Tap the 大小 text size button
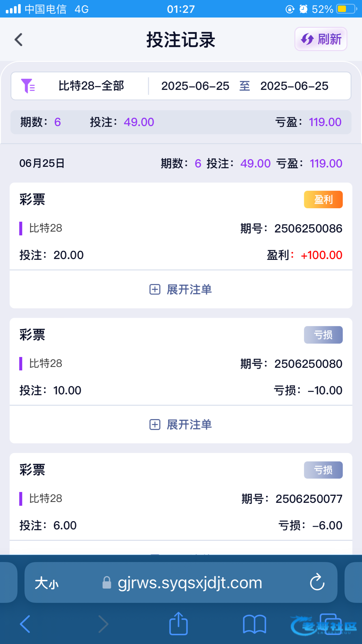362x644 pixels. (x=46, y=583)
